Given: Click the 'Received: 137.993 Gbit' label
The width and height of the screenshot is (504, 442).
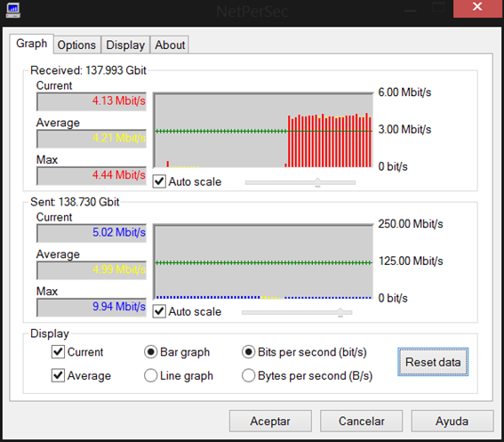Looking at the screenshot, I should tap(88, 70).
